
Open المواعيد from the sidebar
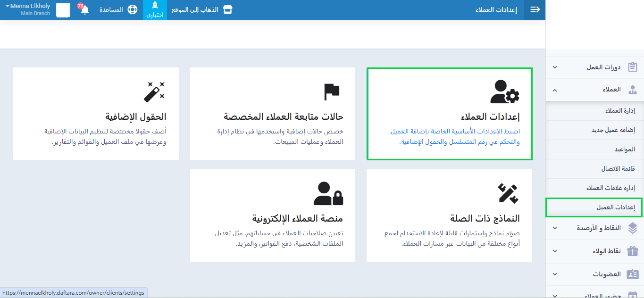(x=624, y=149)
